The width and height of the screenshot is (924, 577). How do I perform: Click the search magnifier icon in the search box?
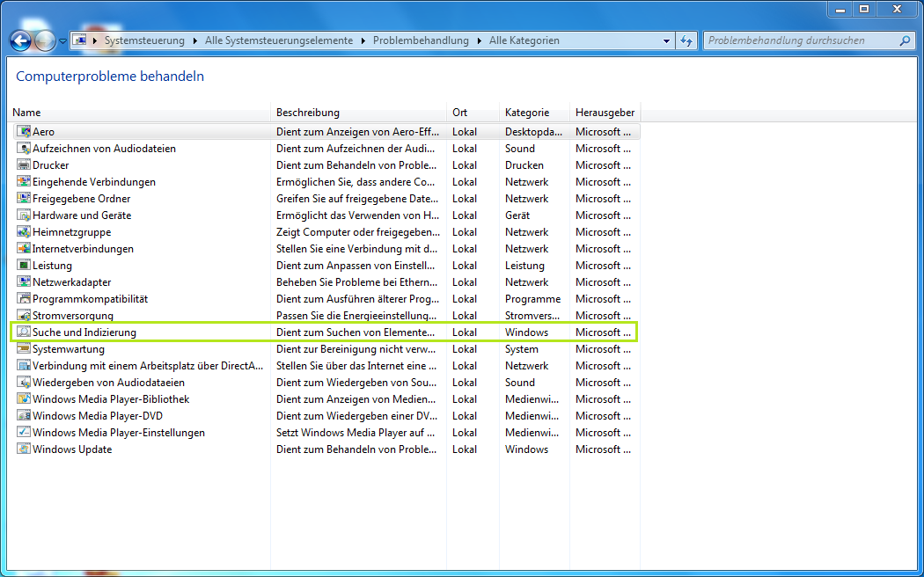(905, 40)
